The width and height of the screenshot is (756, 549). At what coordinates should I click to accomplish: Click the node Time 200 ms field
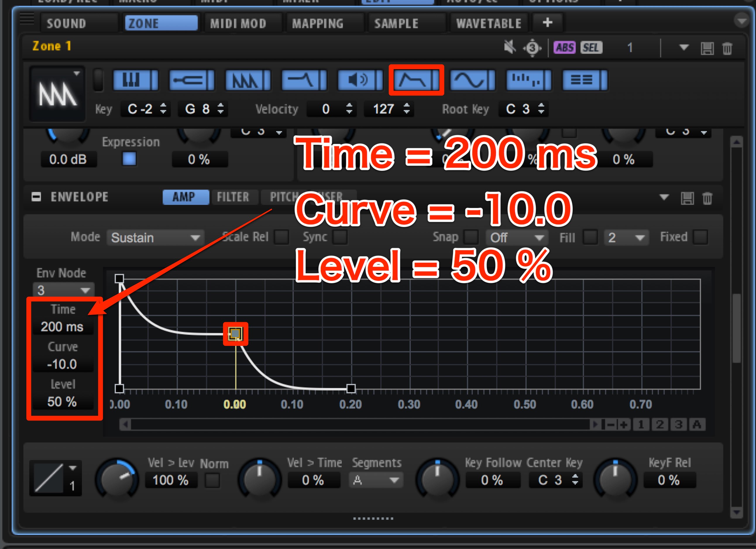click(x=63, y=327)
